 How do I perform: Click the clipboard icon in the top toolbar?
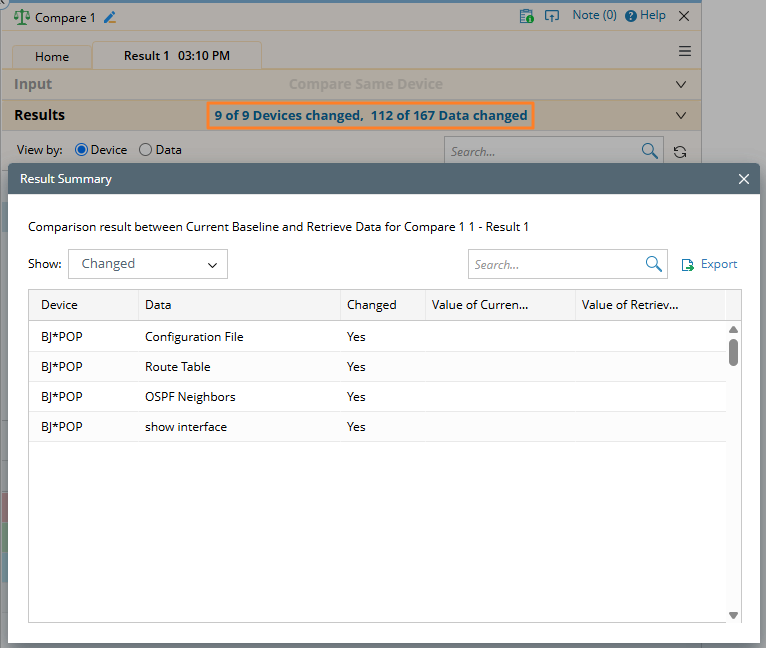(x=526, y=16)
